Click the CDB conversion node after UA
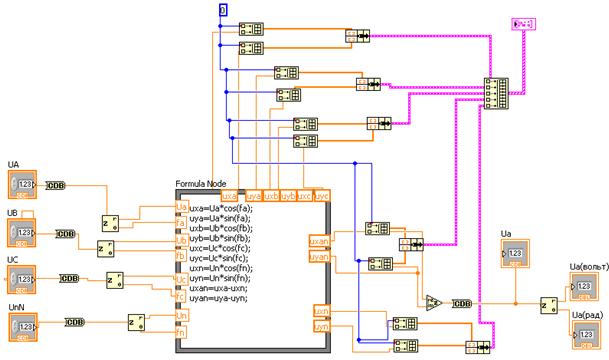609x360 pixels. [x=56, y=186]
